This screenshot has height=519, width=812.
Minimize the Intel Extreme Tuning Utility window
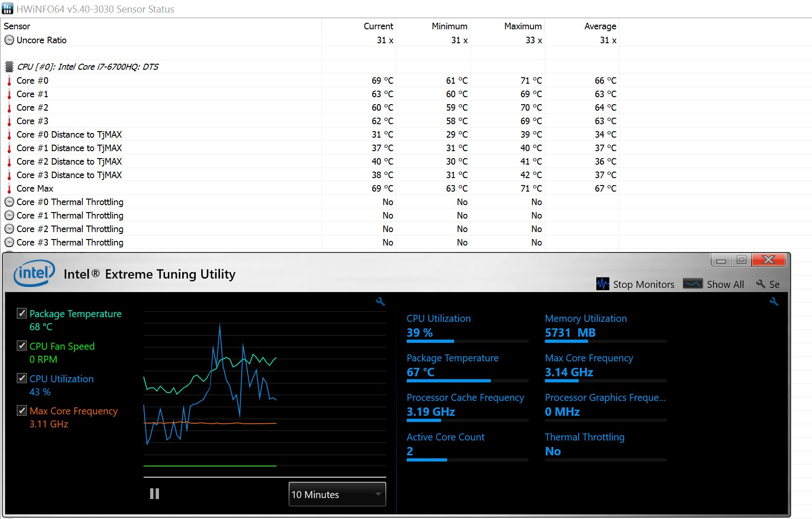[721, 260]
